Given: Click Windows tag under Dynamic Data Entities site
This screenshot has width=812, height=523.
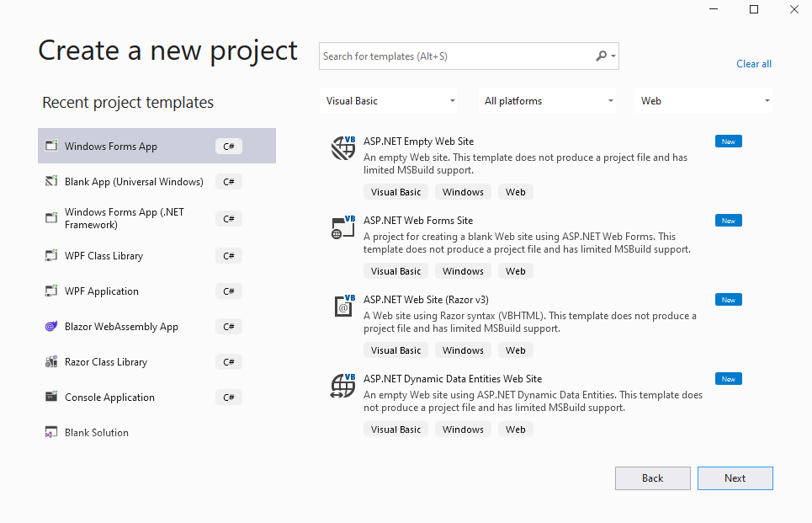Looking at the screenshot, I should [x=463, y=430].
